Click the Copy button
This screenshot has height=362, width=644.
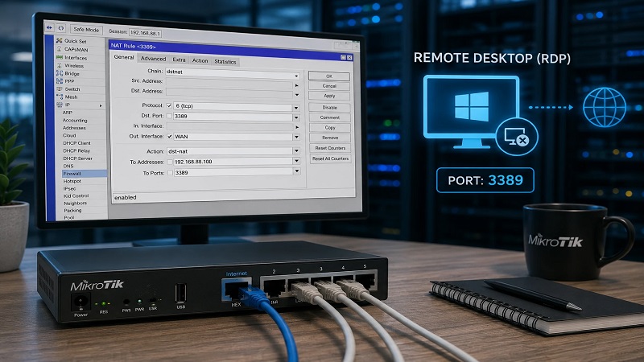click(330, 128)
